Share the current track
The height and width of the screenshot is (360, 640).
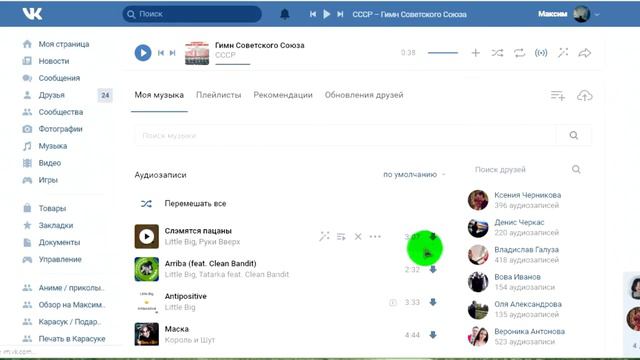click(x=584, y=53)
